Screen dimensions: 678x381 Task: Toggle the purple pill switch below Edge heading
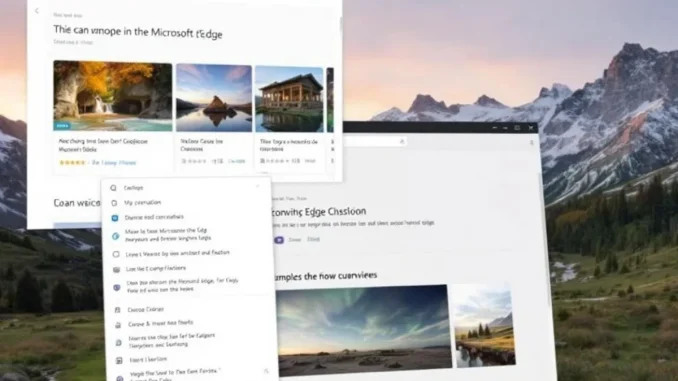pyautogui.click(x=279, y=240)
